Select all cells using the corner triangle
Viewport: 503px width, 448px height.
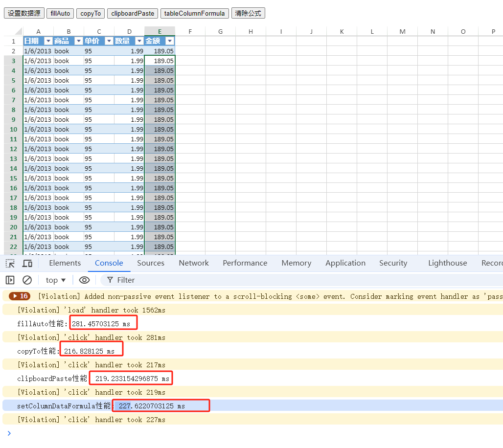pyautogui.click(x=18, y=32)
